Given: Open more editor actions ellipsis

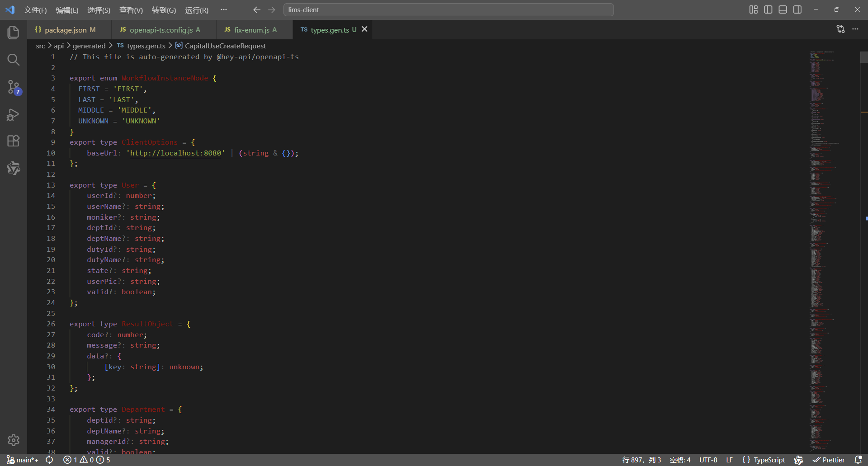Looking at the screenshot, I should tap(855, 29).
